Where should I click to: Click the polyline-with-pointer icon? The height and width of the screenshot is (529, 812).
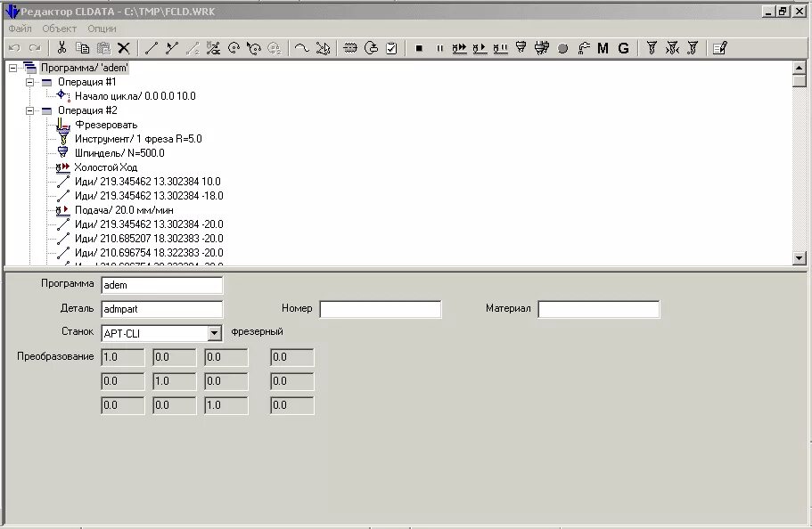coord(323,48)
